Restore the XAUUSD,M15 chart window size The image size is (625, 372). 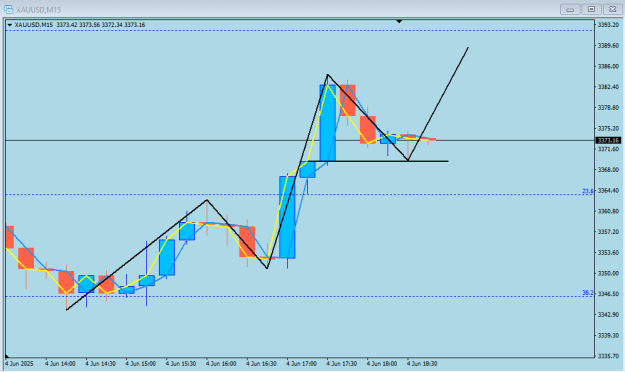(x=591, y=9)
